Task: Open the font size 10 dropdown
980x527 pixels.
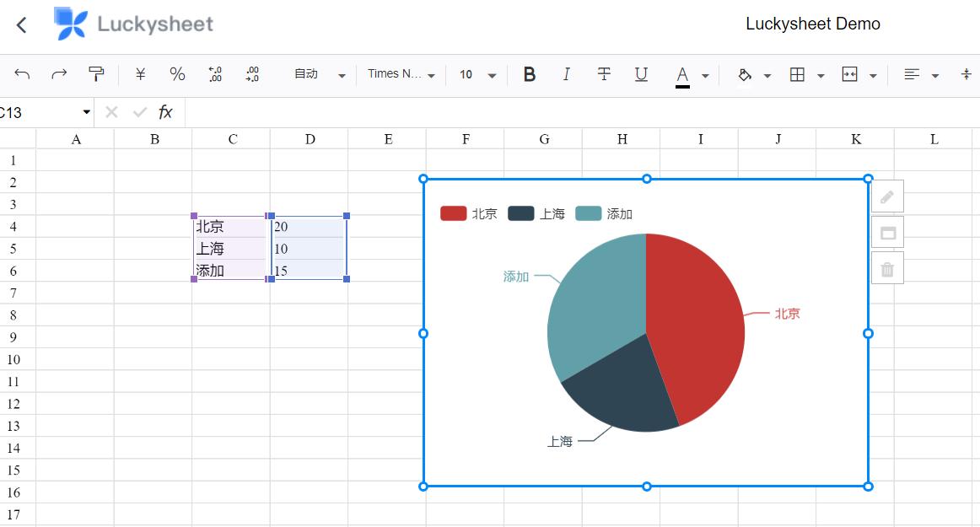Action: [477, 74]
